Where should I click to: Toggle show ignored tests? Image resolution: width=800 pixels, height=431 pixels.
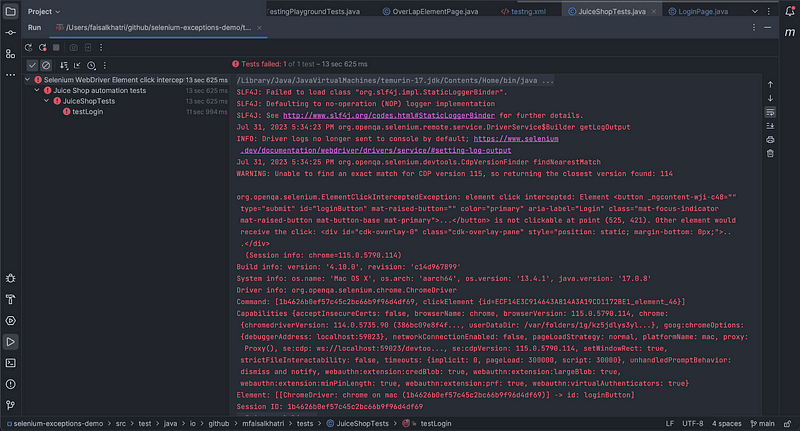(x=46, y=65)
